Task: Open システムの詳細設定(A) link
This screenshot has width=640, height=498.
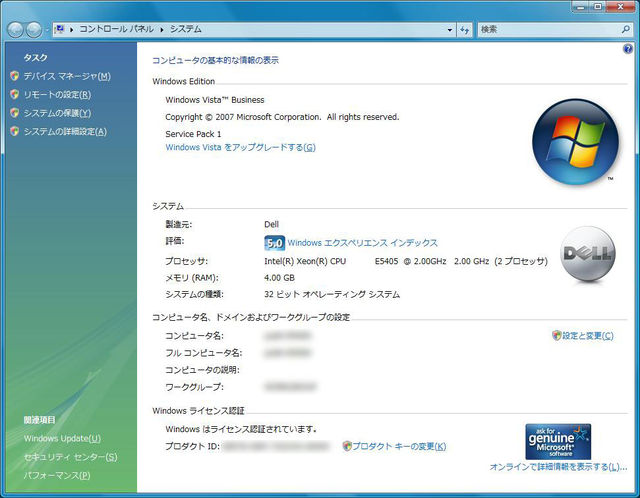Action: 65,131
